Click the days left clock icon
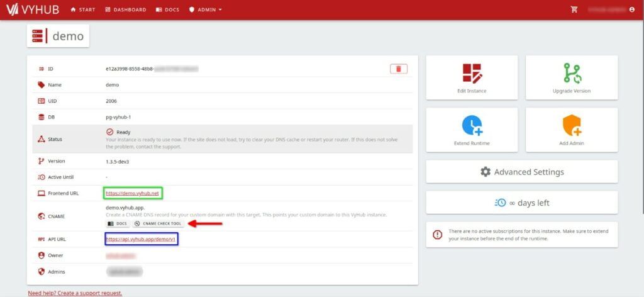This screenshot has height=297, width=644. (500, 203)
